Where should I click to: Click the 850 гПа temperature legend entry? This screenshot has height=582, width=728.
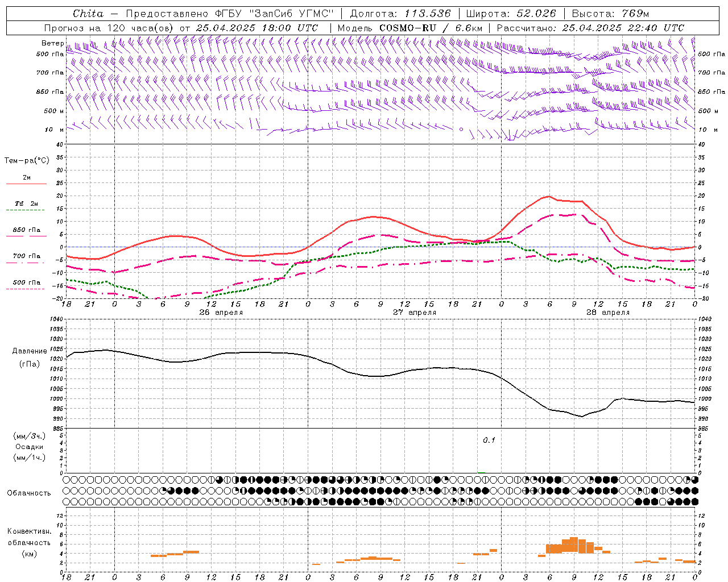click(26, 232)
